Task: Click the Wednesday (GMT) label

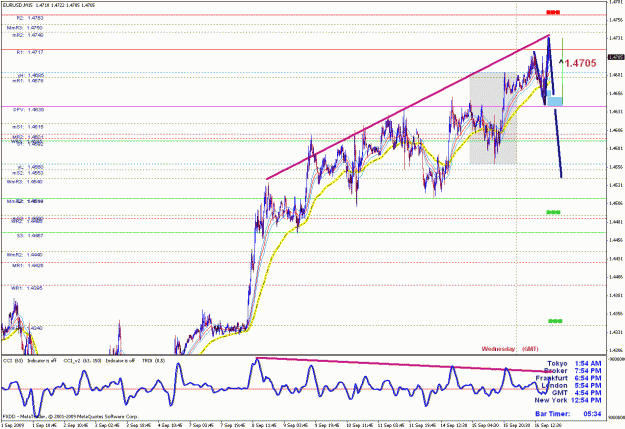Action: coord(510,349)
